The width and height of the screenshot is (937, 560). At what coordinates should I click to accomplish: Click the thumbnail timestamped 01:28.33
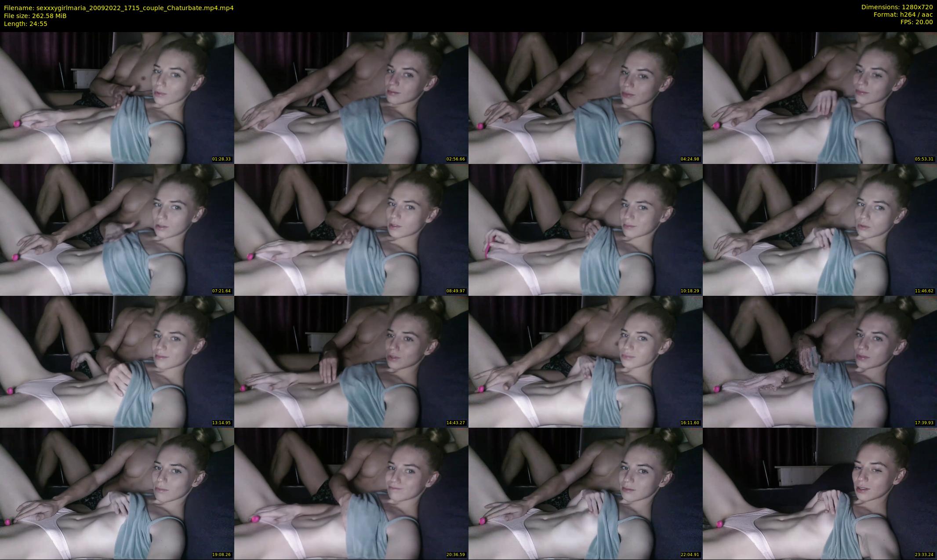pos(117,98)
